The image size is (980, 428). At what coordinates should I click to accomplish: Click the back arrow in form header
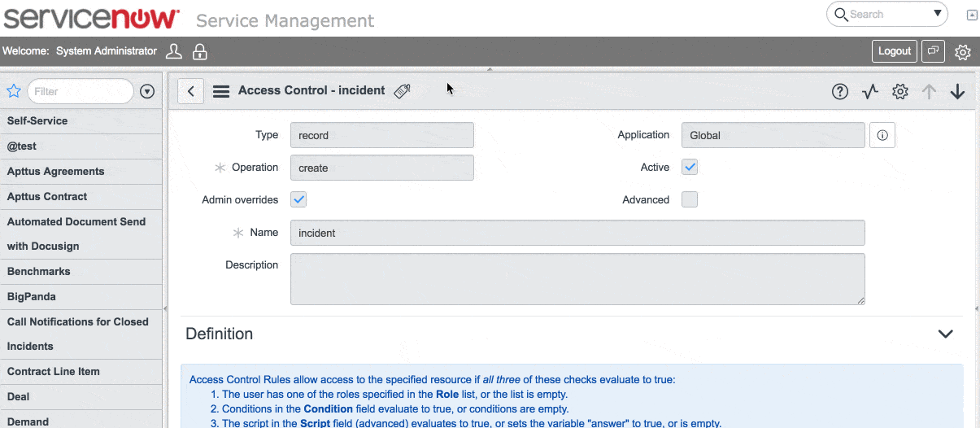pyautogui.click(x=190, y=91)
